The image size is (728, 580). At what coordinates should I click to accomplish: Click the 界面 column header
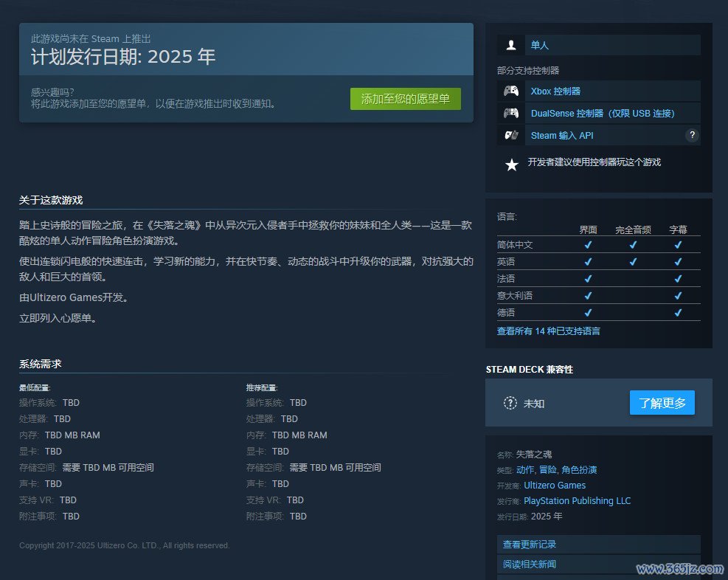pyautogui.click(x=588, y=230)
